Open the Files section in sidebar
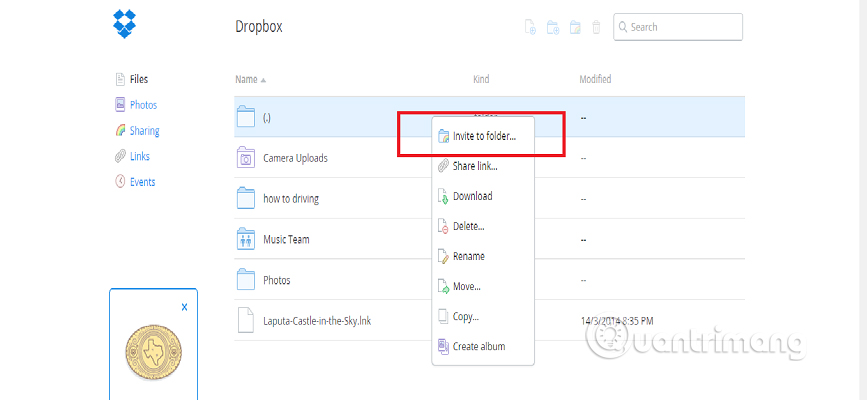Viewport: 867px width, 400px height. tap(139, 79)
